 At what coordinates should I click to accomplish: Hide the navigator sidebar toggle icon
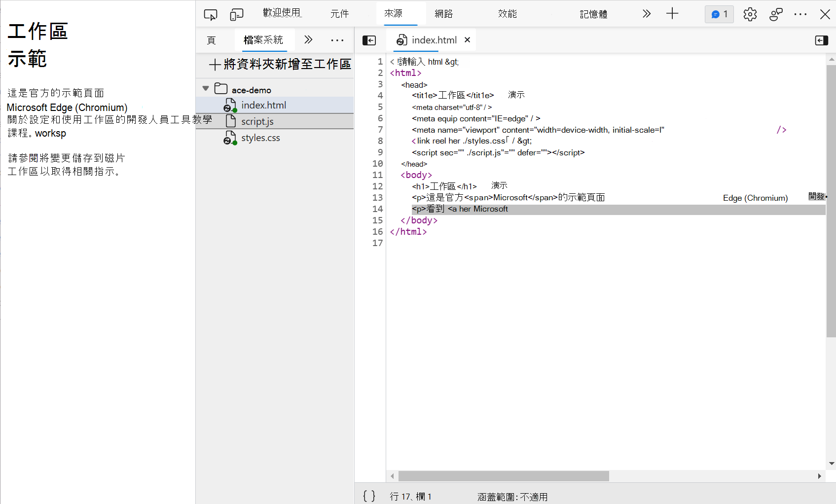coord(369,40)
